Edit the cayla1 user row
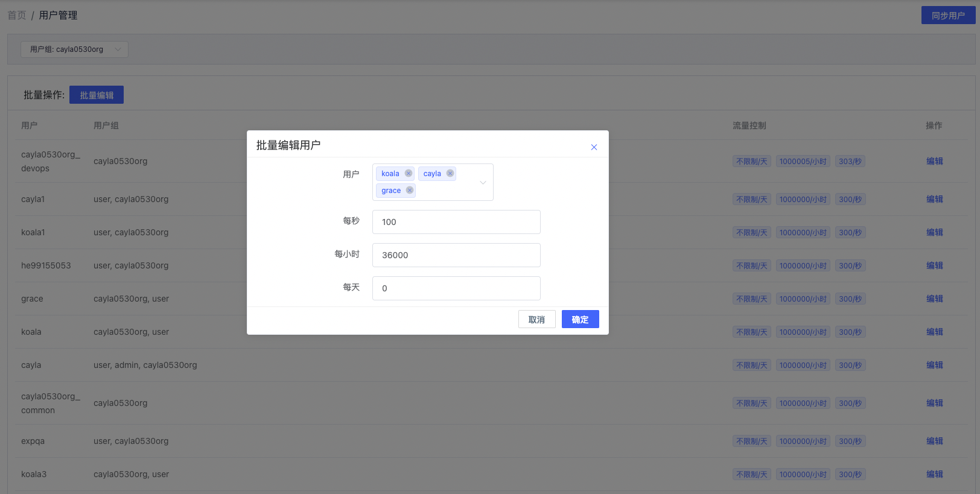 point(934,199)
